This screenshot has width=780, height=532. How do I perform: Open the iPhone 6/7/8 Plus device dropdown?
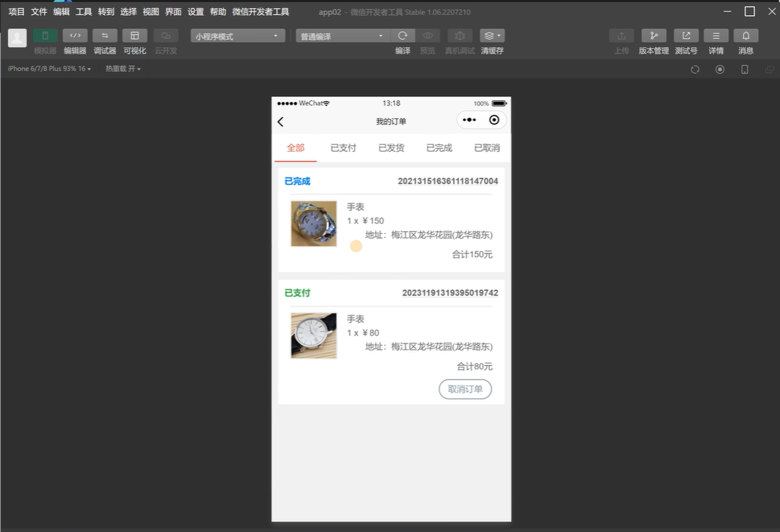tap(49, 69)
